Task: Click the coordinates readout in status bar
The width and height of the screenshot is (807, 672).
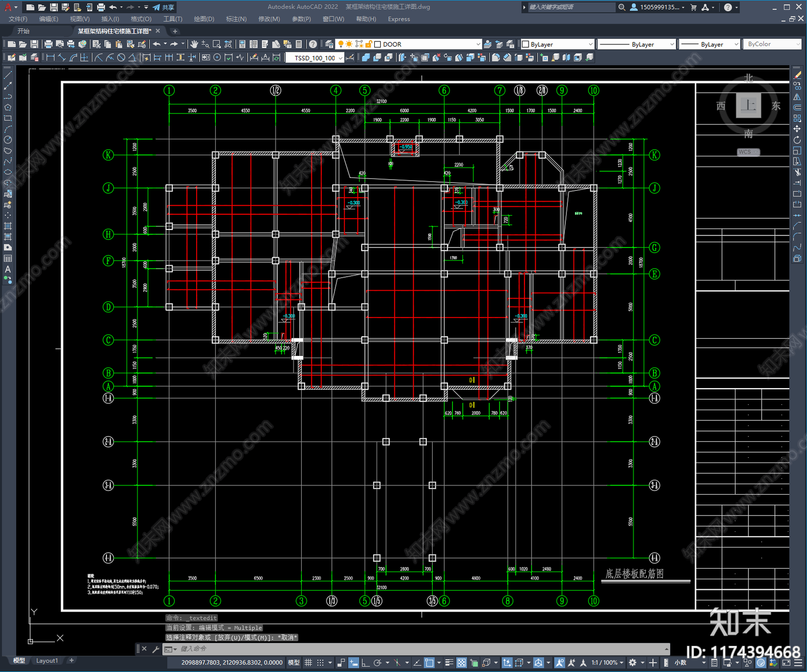Action: click(x=232, y=662)
